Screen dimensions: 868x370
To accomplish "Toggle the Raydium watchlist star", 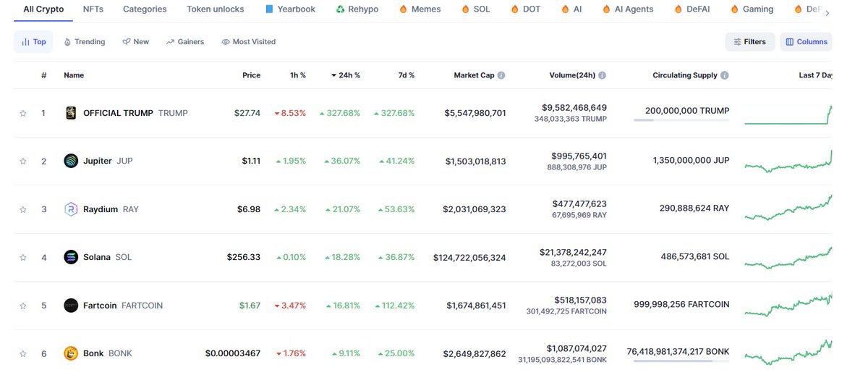I will click(x=23, y=209).
